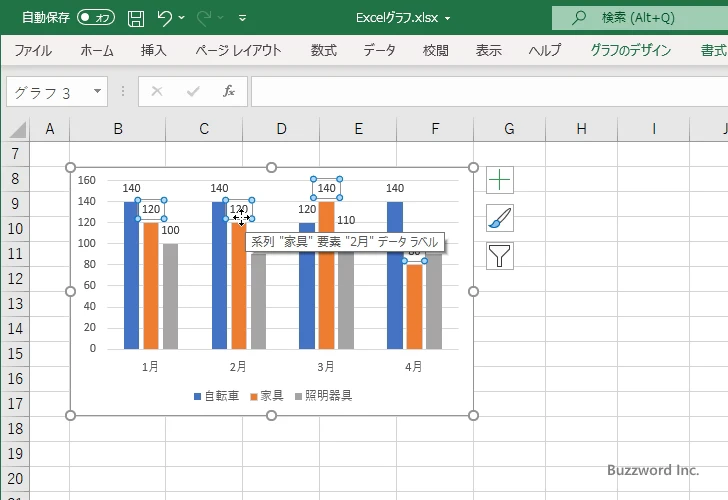Click the Chart Styles paintbrush button
728x500 pixels.
[x=500, y=218]
